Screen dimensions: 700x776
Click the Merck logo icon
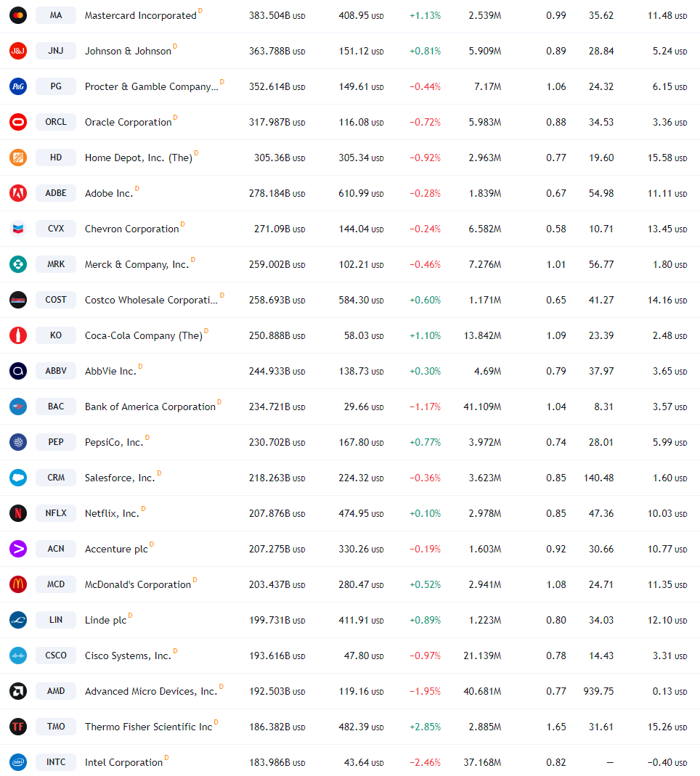click(18, 264)
